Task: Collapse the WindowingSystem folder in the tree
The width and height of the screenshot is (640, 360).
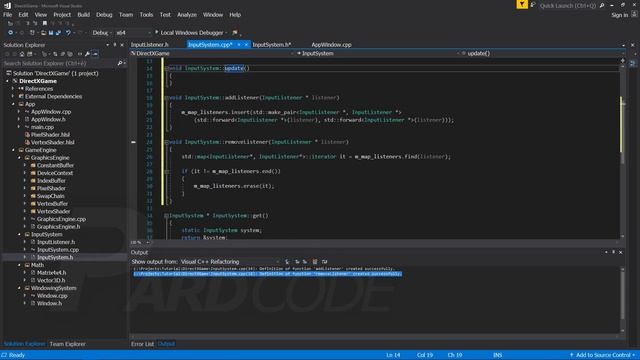Action: click(x=20, y=288)
